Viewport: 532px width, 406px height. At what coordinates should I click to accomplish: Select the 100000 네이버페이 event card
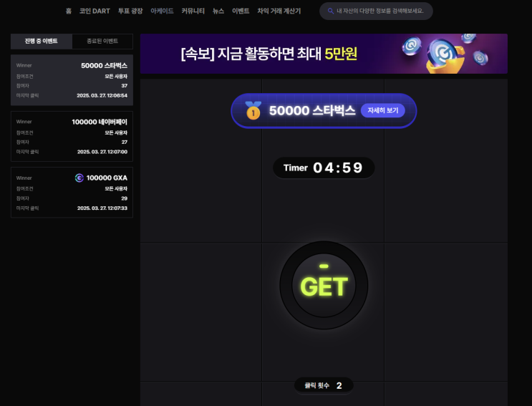point(72,136)
